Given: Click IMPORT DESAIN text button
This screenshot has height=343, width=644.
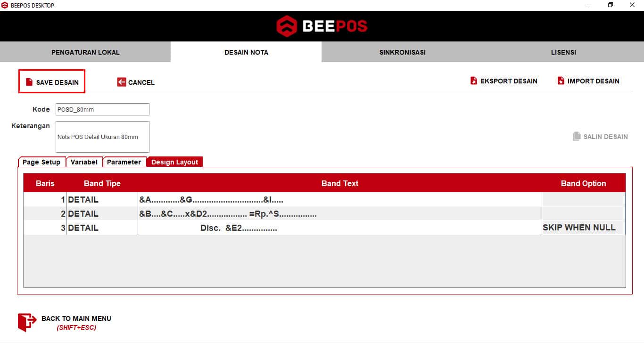Looking at the screenshot, I should tap(594, 81).
